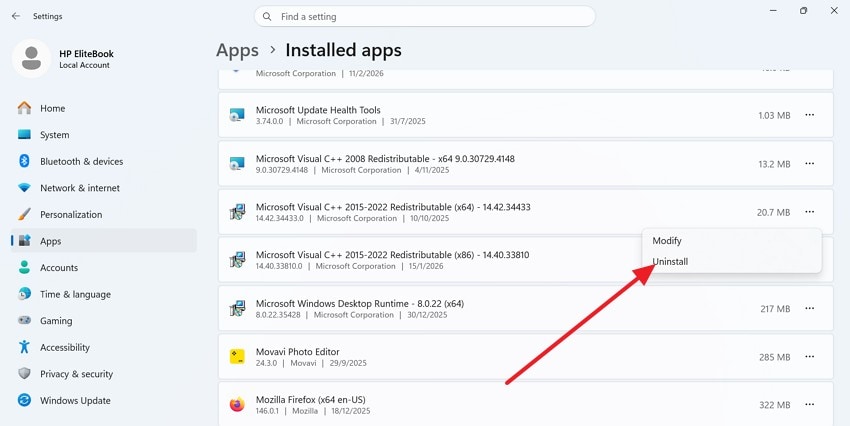Click the Windows Update sync icon
Viewport: 850px width, 426px height.
24,400
